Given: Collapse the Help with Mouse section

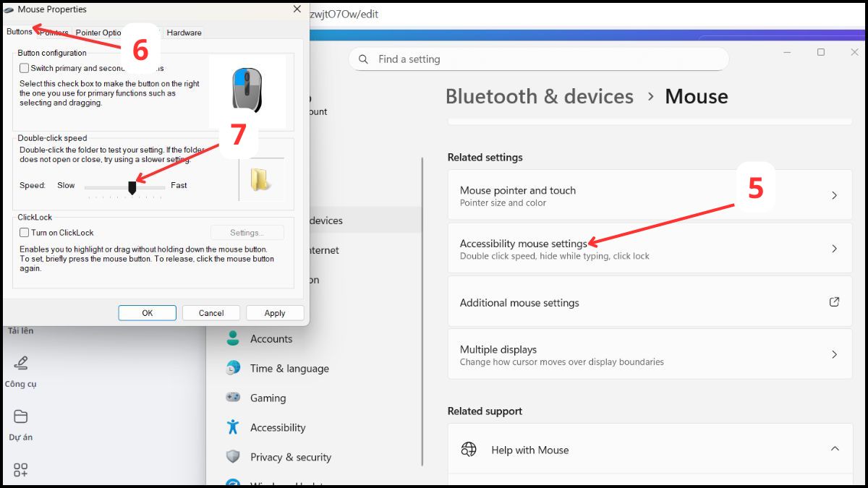Looking at the screenshot, I should [836, 448].
